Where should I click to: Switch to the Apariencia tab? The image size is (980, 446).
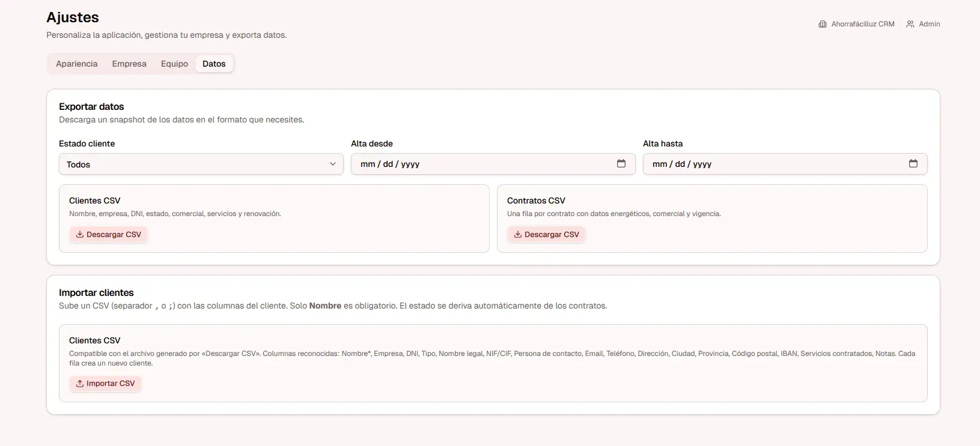[x=77, y=64]
